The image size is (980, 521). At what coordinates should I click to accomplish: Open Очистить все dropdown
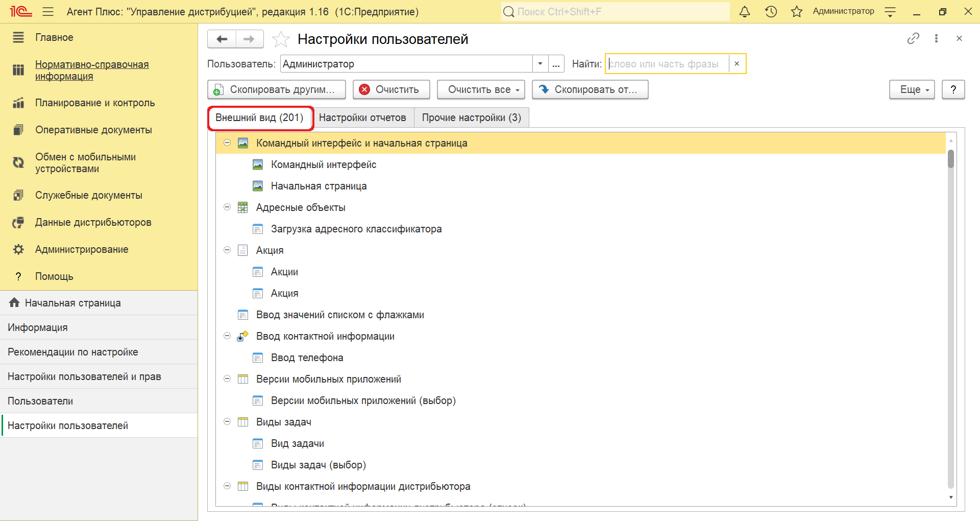pyautogui.click(x=481, y=89)
